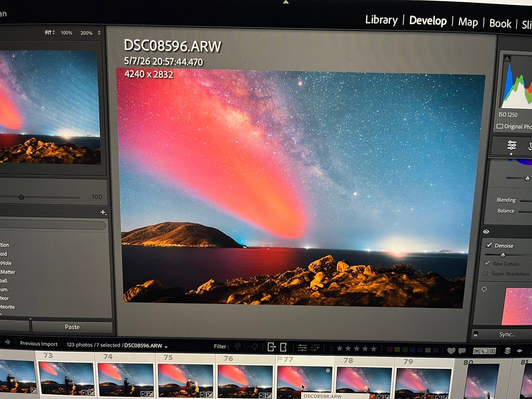
Task: Toggle the panel eye visibility icon
Action: (486, 231)
